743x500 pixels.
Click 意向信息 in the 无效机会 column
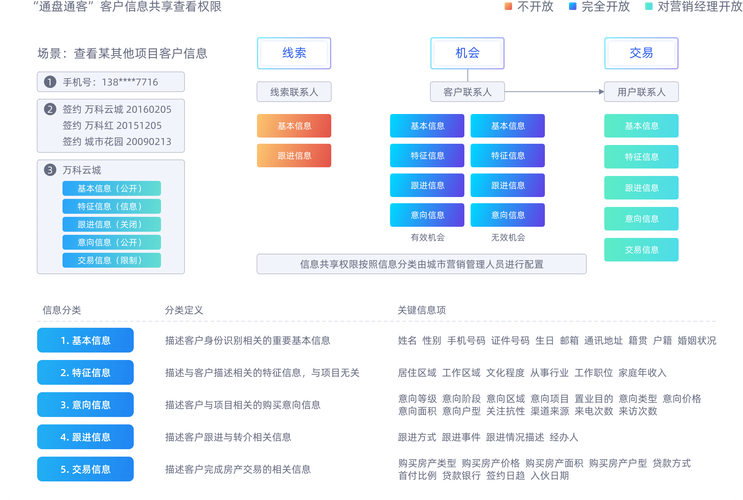pyautogui.click(x=507, y=215)
